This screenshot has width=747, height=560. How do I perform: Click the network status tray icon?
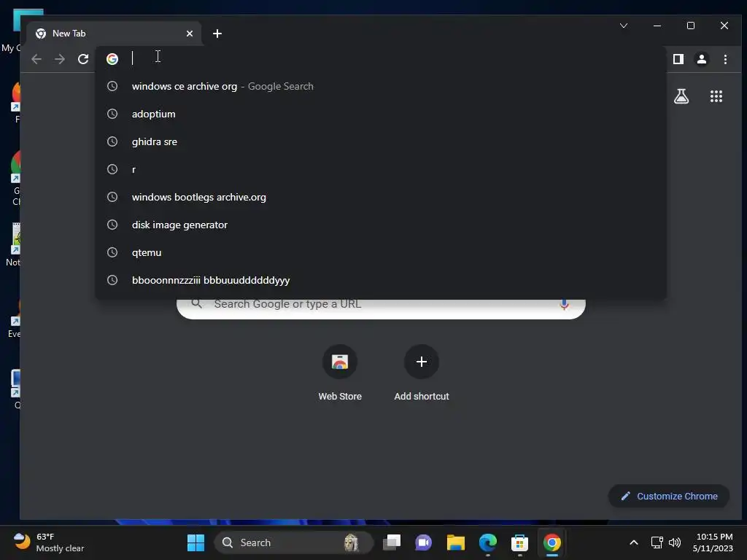pos(657,542)
